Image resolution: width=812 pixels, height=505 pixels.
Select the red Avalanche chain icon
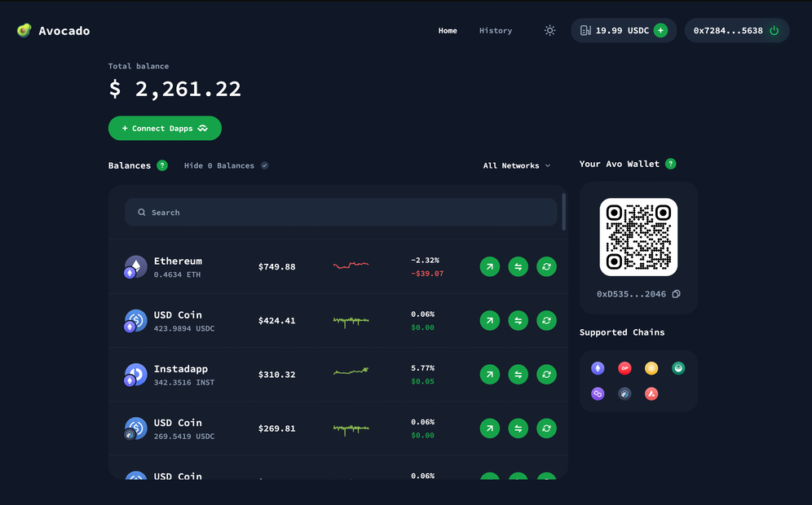651,393
